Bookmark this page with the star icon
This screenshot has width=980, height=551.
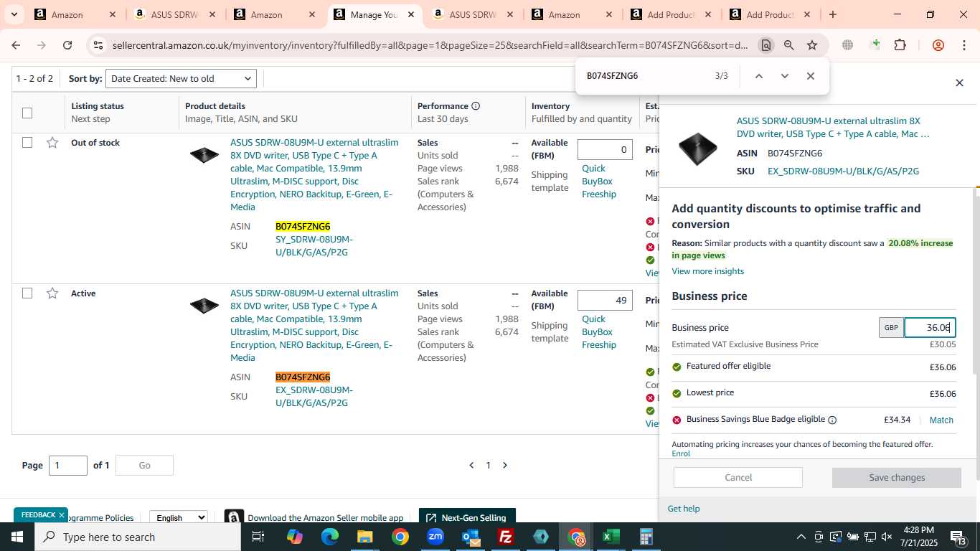tap(812, 45)
